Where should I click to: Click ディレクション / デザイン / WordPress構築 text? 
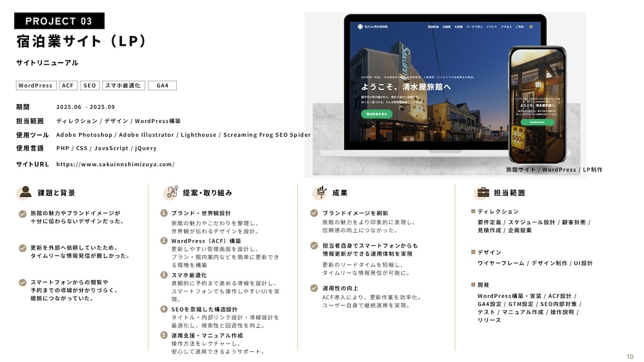click(x=118, y=121)
